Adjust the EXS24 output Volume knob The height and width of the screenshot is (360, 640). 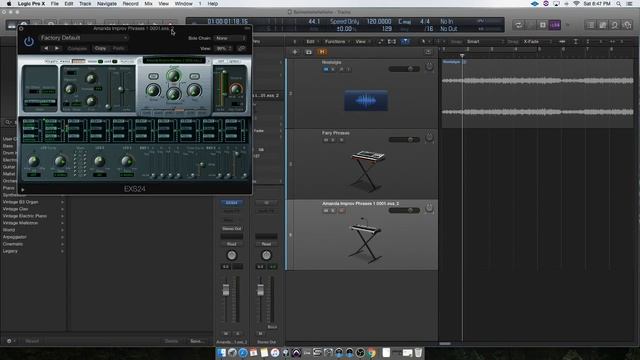(x=236, y=89)
